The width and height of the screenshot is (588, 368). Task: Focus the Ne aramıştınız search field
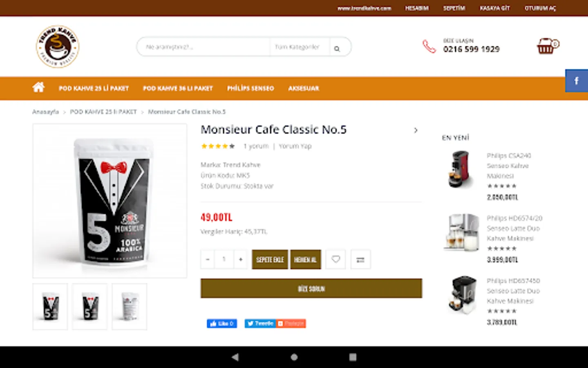click(x=203, y=47)
